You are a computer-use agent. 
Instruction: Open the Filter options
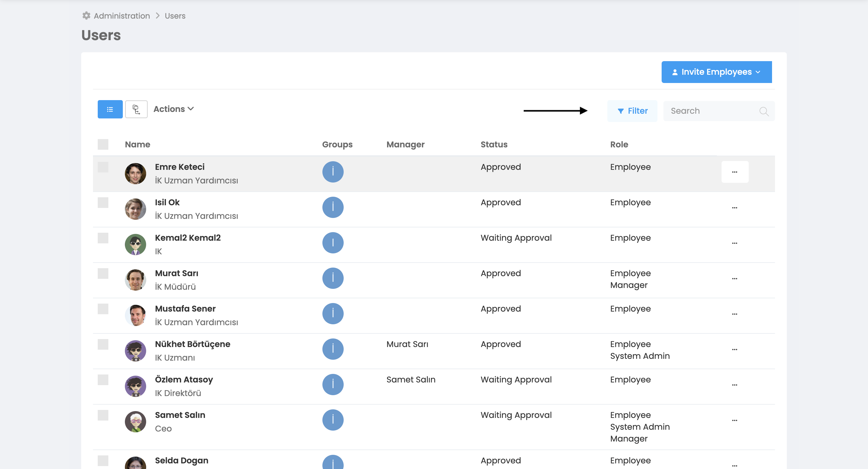click(632, 111)
